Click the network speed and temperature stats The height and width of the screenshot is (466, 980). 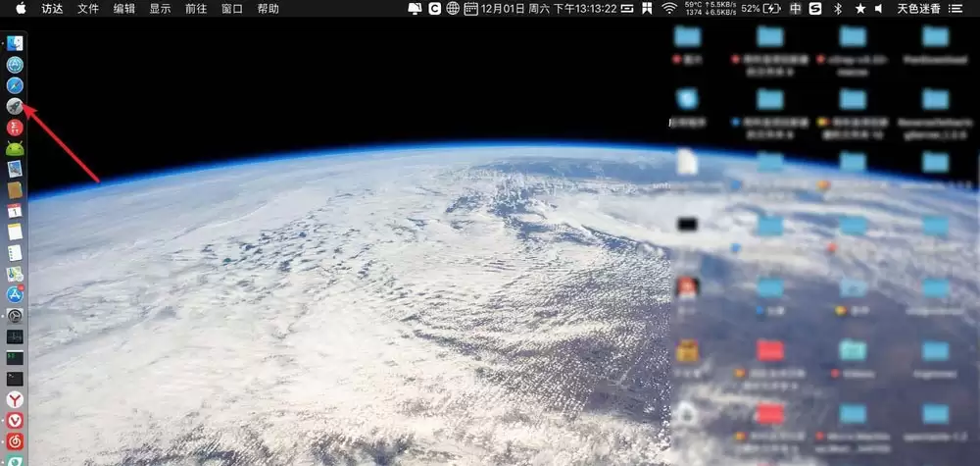[710, 8]
